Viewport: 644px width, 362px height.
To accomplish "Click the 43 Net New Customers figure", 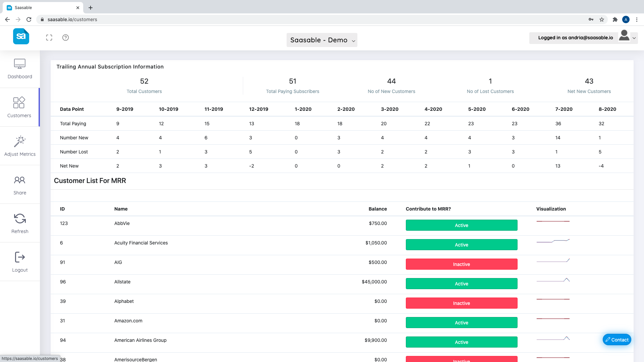I will coord(589,81).
